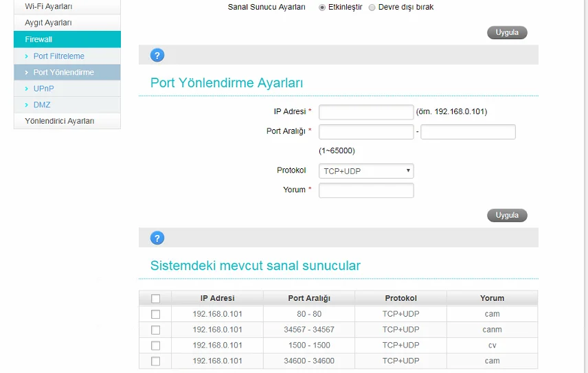Check the row with port 34600 - 34600
This screenshot has width=588, height=373.
point(155,361)
